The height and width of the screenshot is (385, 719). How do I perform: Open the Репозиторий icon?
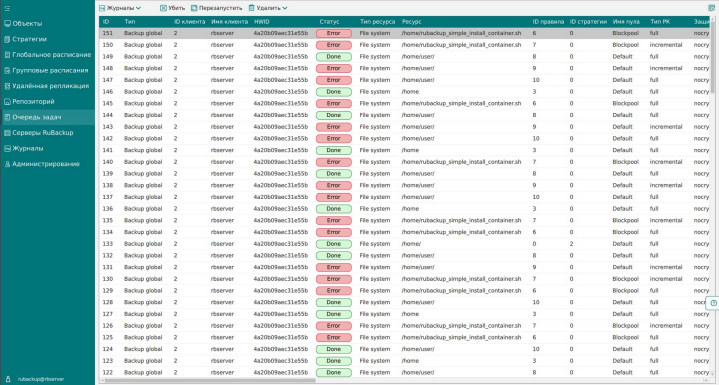pyautogui.click(x=7, y=102)
